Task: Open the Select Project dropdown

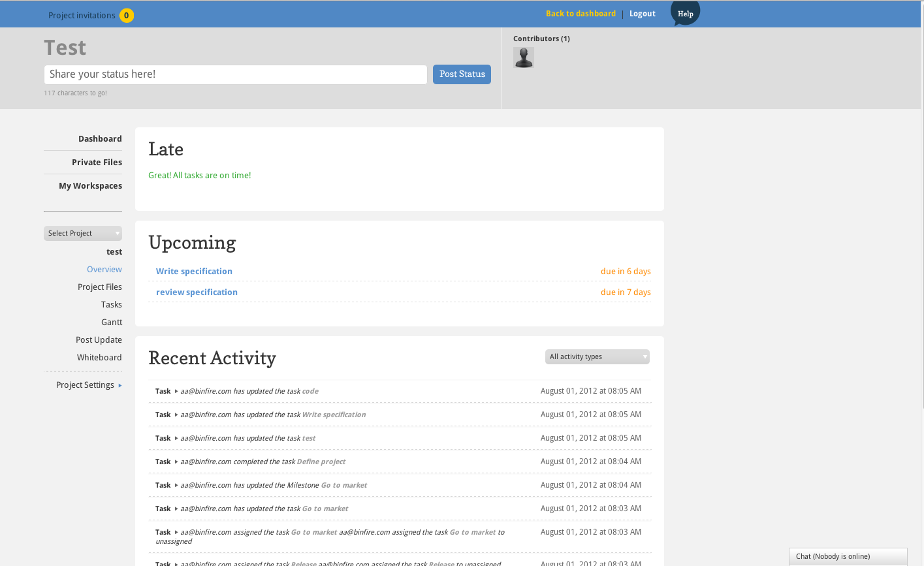Action: [x=83, y=233]
